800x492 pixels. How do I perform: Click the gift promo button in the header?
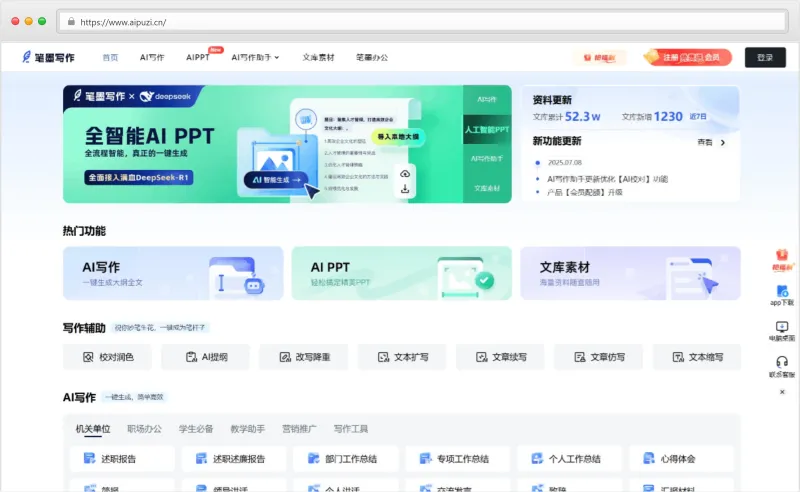click(x=600, y=58)
